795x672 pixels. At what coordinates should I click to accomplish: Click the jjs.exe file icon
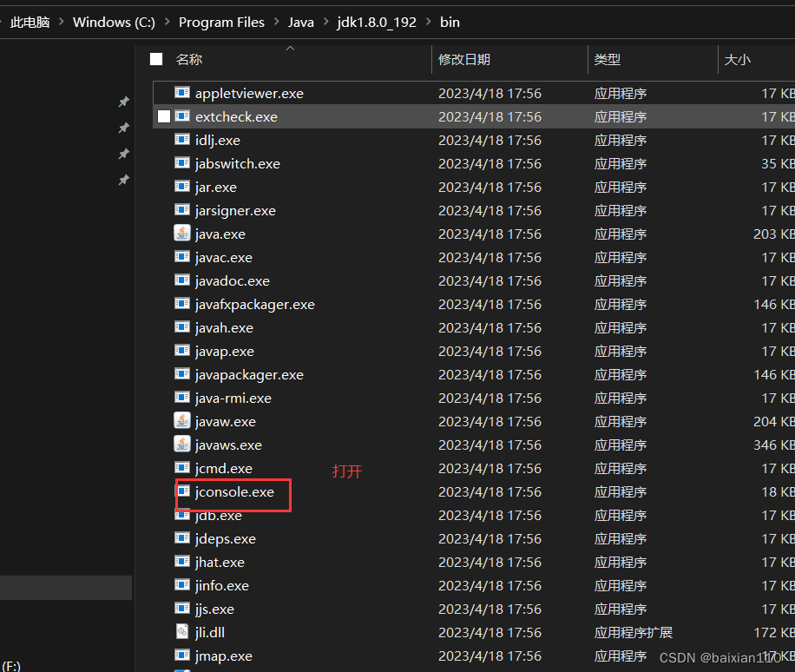click(x=182, y=608)
